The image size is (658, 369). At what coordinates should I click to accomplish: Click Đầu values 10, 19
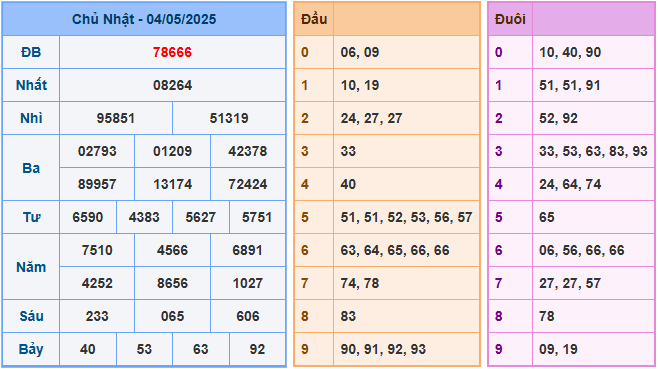click(x=360, y=85)
